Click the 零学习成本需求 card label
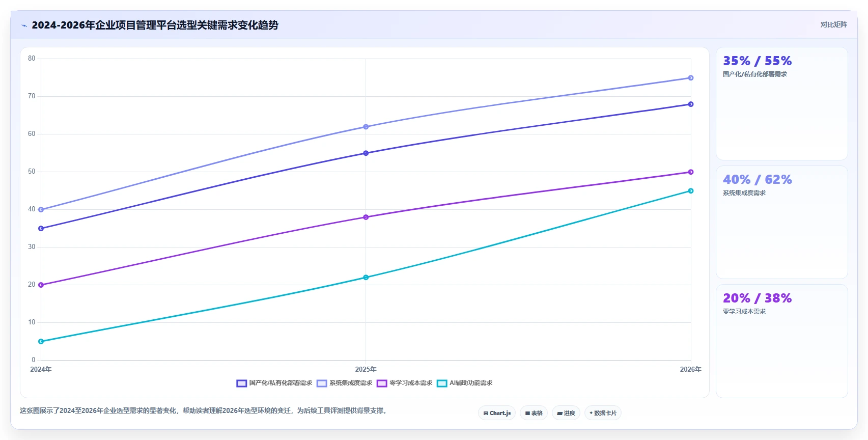 [x=744, y=312]
